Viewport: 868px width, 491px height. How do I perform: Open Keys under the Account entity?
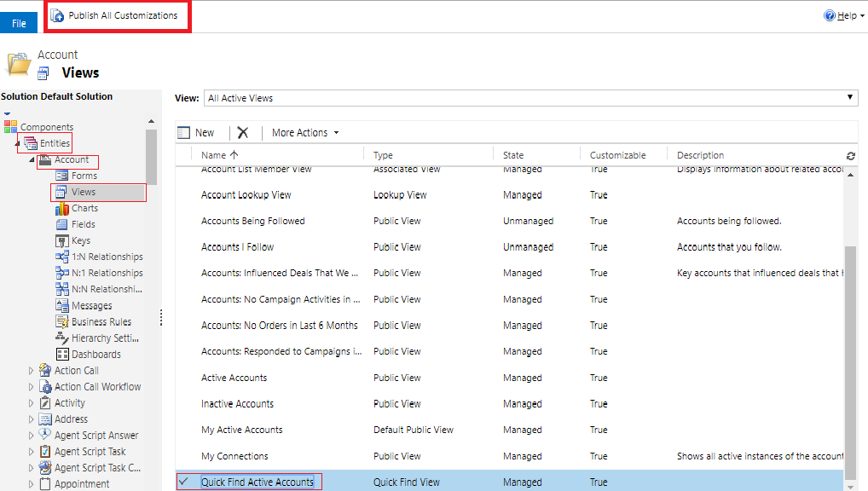click(80, 240)
